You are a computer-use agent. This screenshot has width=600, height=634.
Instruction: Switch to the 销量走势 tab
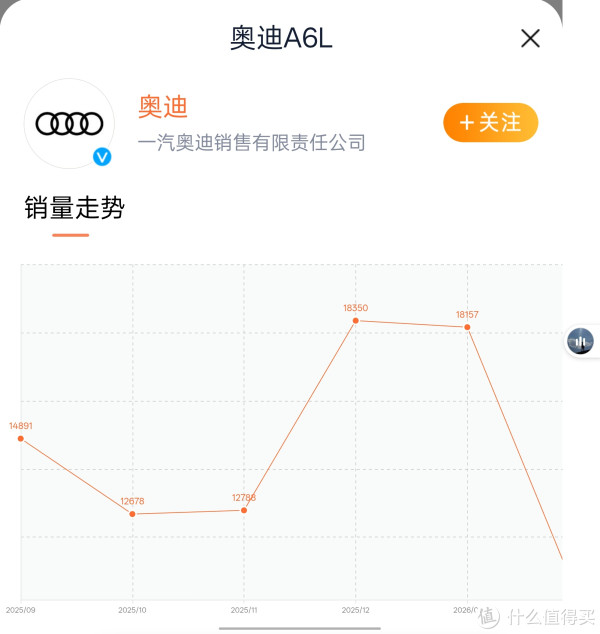tap(75, 208)
